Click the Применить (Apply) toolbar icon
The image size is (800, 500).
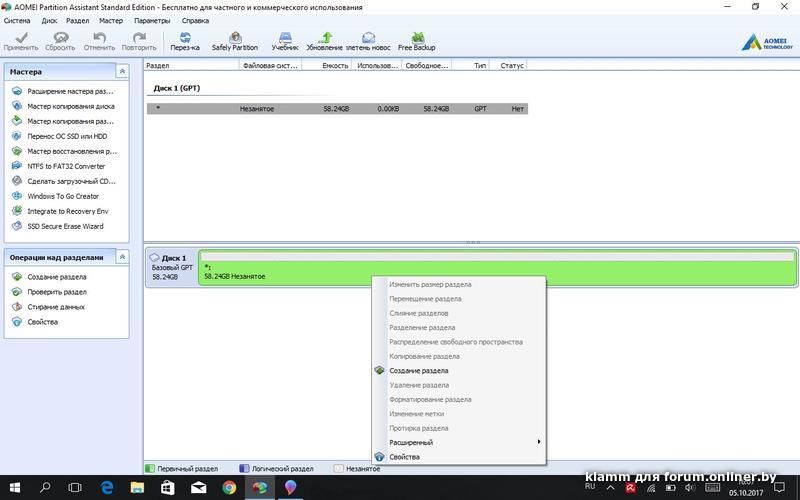pos(20,40)
